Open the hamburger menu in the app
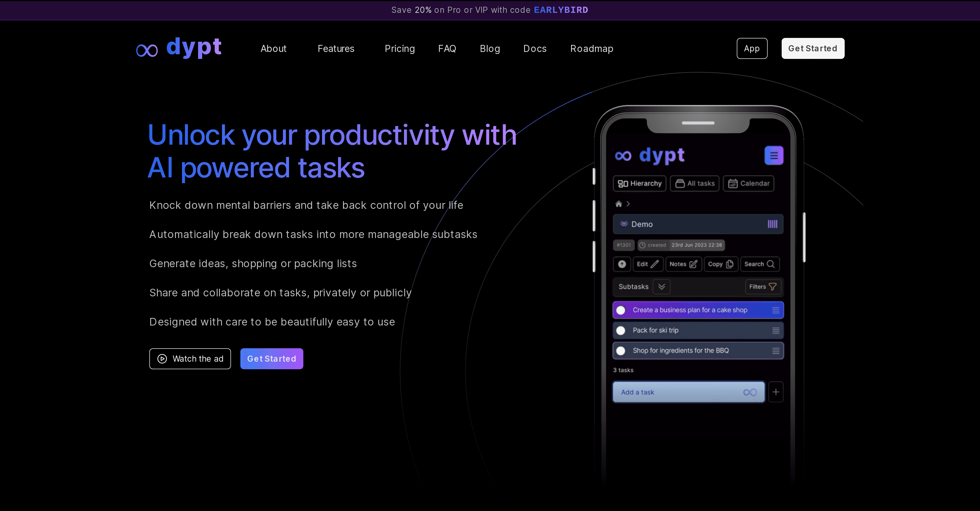The width and height of the screenshot is (980, 511). (774, 155)
